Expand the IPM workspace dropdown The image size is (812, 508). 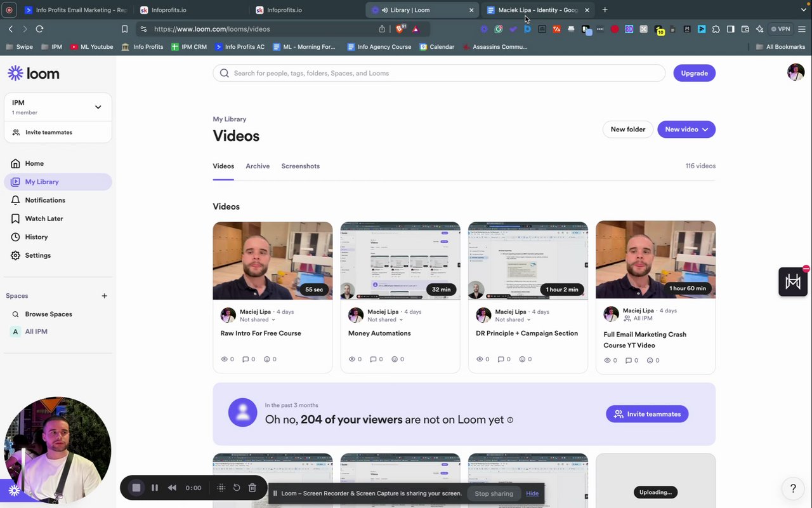point(98,107)
